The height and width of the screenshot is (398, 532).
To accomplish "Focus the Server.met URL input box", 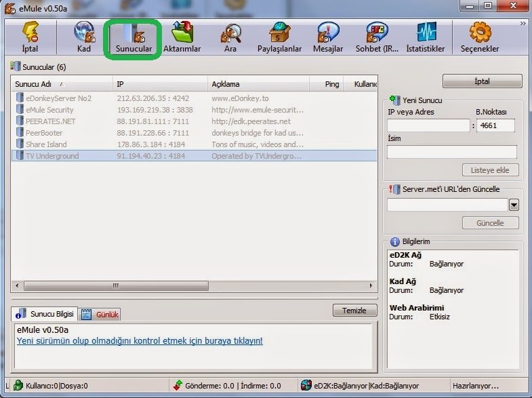I will 447,205.
